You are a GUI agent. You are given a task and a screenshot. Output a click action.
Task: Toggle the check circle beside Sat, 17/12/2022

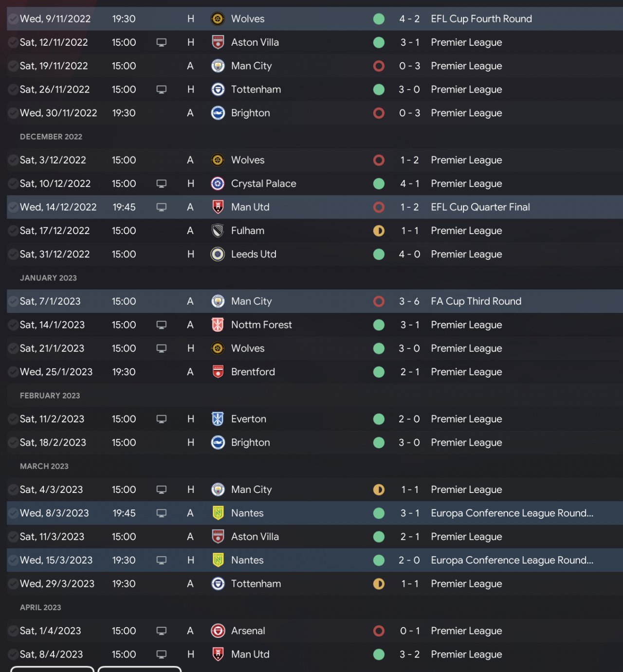[13, 231]
